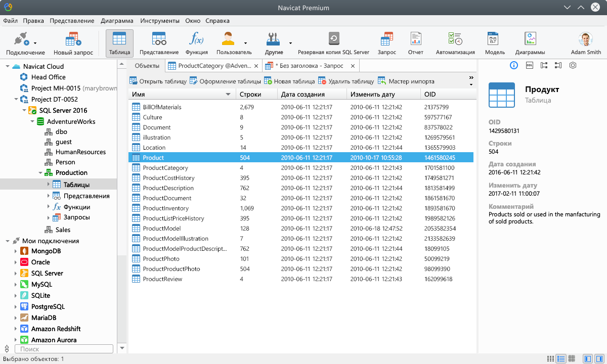The height and width of the screenshot is (364, 607).
Task: Expand the MongoDB connection node
Action: [x=15, y=251]
